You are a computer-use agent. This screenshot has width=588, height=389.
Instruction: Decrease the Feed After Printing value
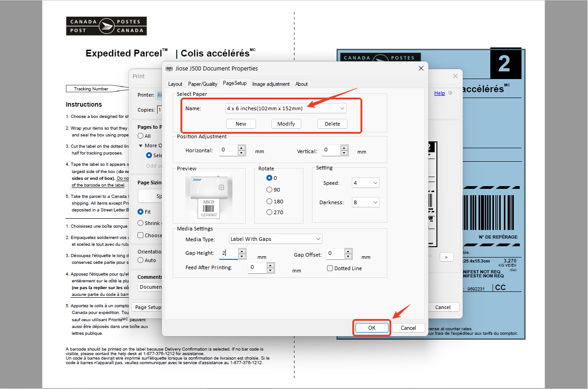click(x=270, y=270)
